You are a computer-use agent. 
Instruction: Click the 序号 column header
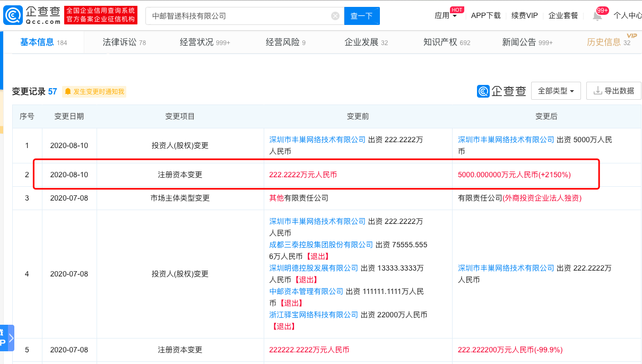point(27,116)
